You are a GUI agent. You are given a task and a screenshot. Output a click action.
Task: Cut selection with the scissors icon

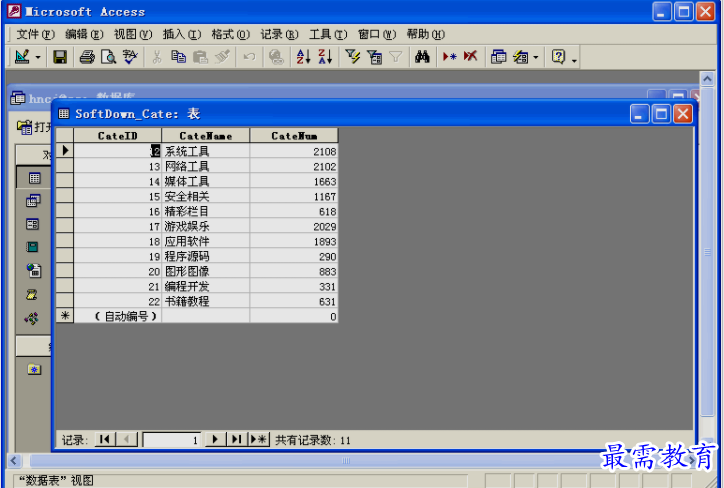tap(157, 57)
